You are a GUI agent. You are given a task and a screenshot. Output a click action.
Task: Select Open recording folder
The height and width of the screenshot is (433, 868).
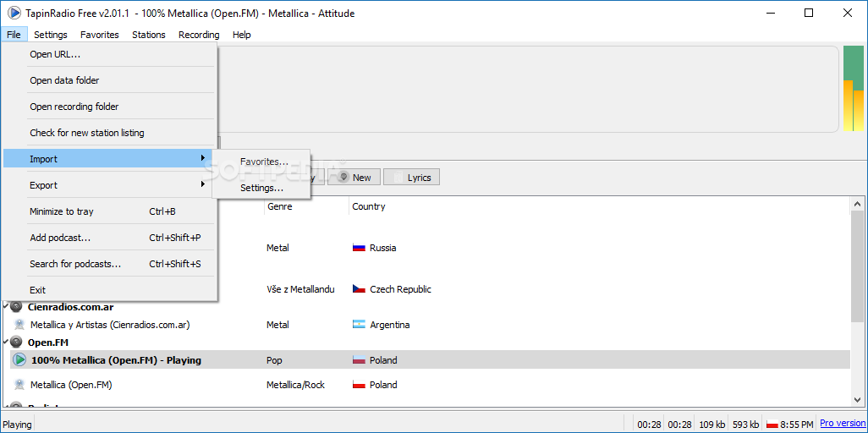109,107
